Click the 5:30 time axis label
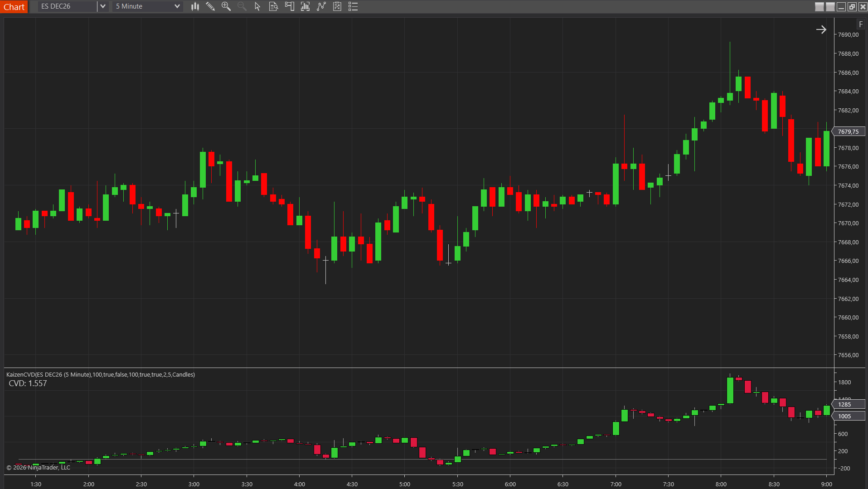868x489 pixels. coord(458,484)
